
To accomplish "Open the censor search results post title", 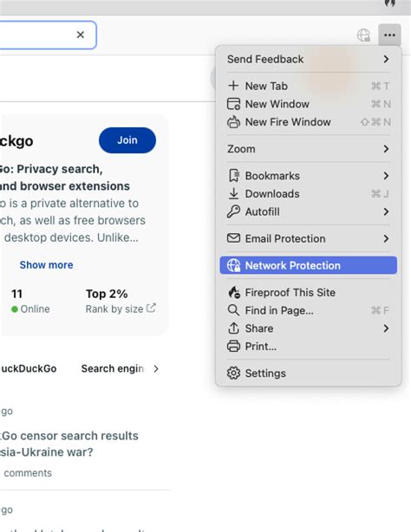I will 69,444.
